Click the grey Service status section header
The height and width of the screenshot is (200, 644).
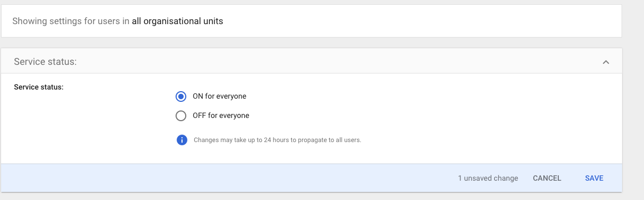(x=312, y=62)
